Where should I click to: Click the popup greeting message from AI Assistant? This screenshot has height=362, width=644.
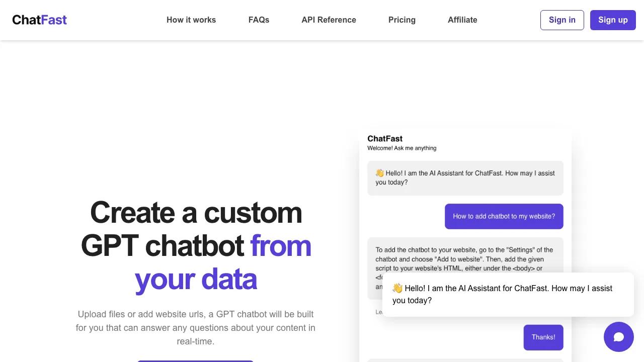508,295
